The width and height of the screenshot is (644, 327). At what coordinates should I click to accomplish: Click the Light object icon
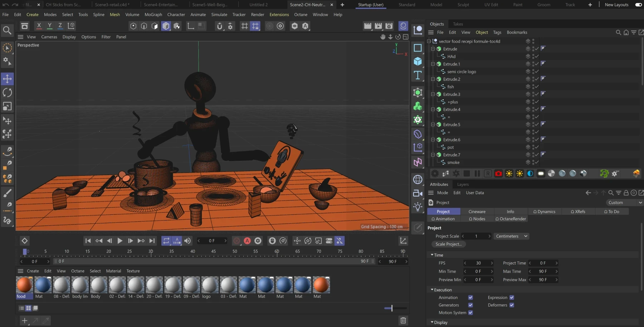418,207
